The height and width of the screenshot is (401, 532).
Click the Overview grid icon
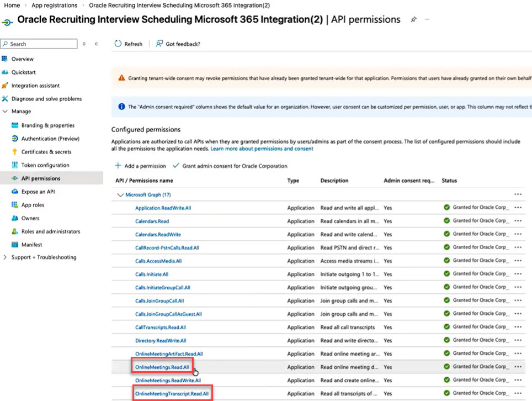(4, 59)
